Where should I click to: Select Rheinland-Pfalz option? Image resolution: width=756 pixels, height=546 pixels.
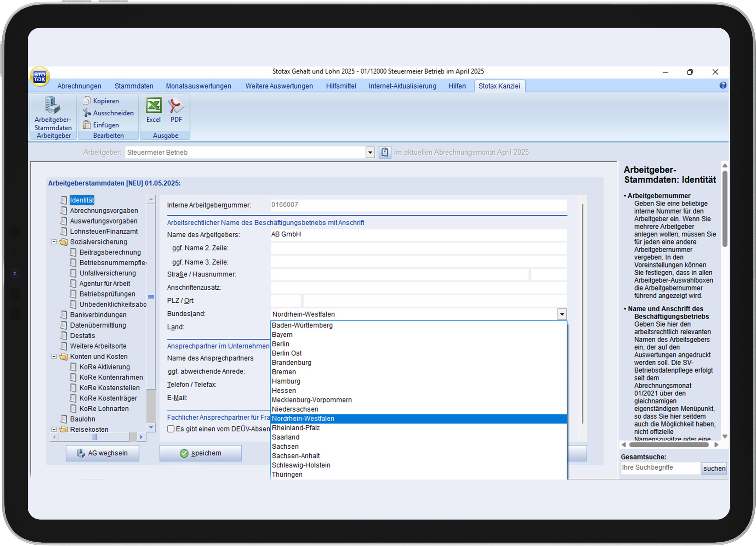418,428
